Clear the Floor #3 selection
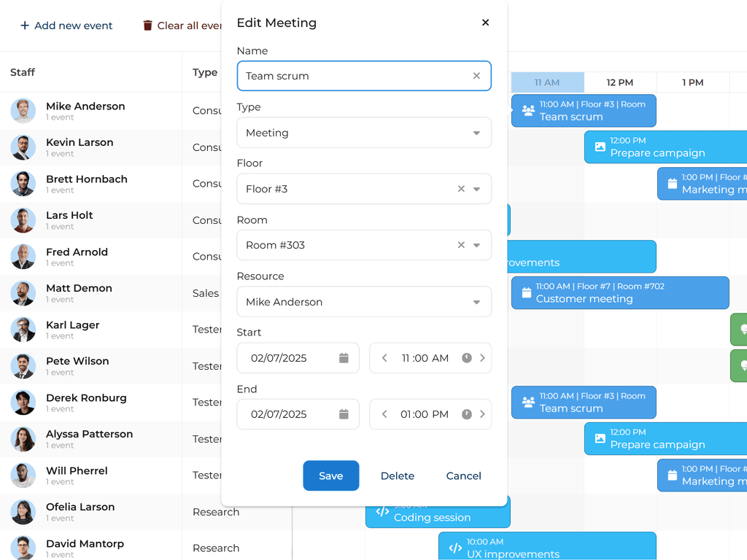747x560 pixels. 461,189
